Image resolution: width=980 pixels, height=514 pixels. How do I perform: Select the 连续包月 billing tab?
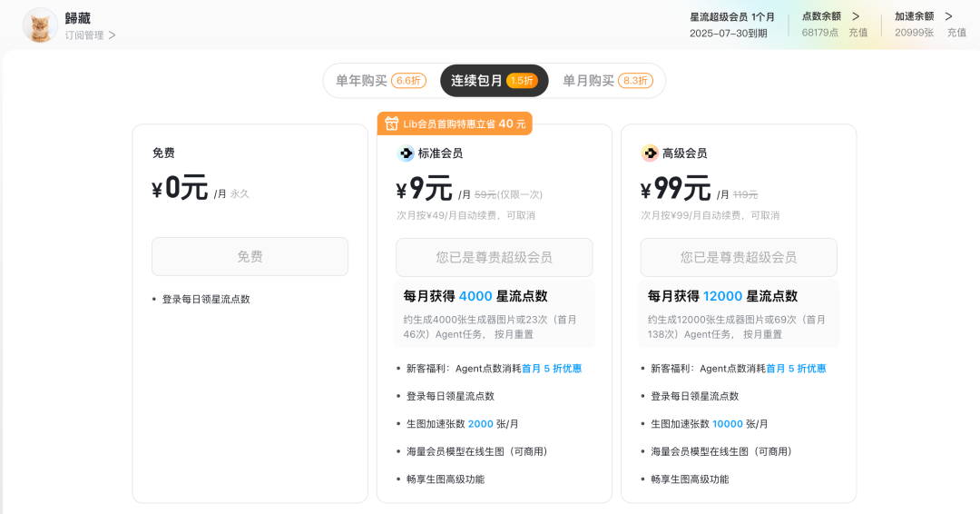494,81
